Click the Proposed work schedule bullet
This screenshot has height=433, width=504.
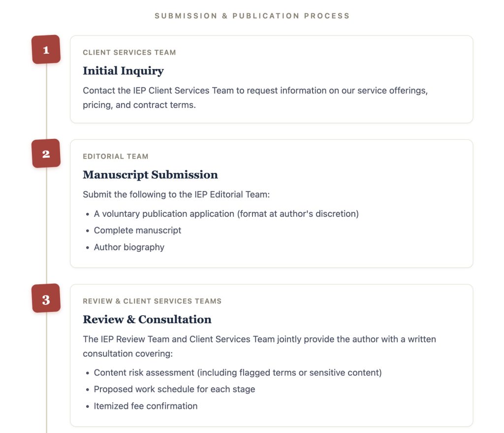tap(174, 389)
